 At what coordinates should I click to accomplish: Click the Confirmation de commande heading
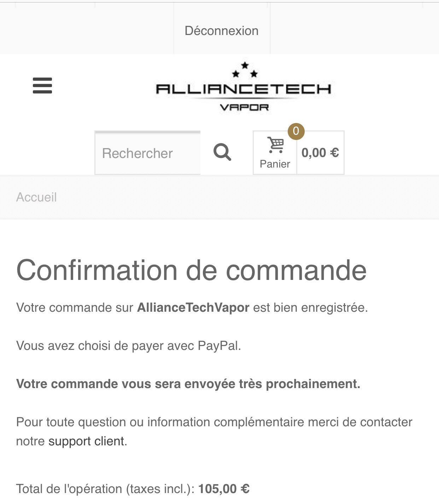click(191, 270)
